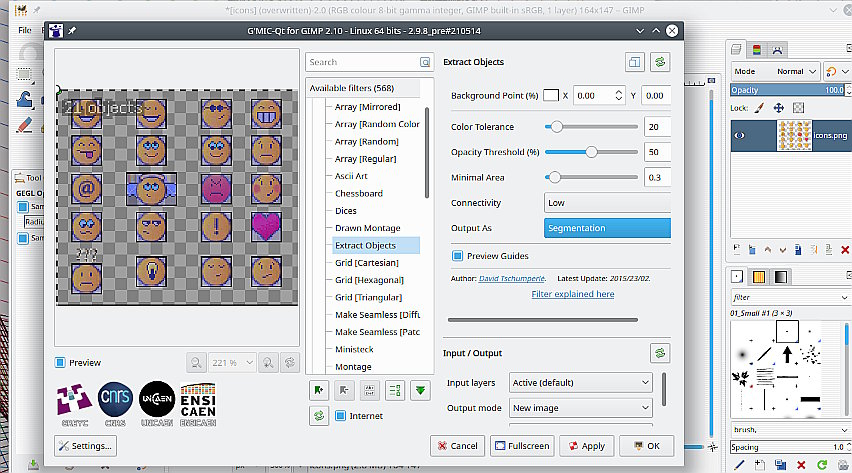Click the refresh filters icon beside Internet

point(320,416)
